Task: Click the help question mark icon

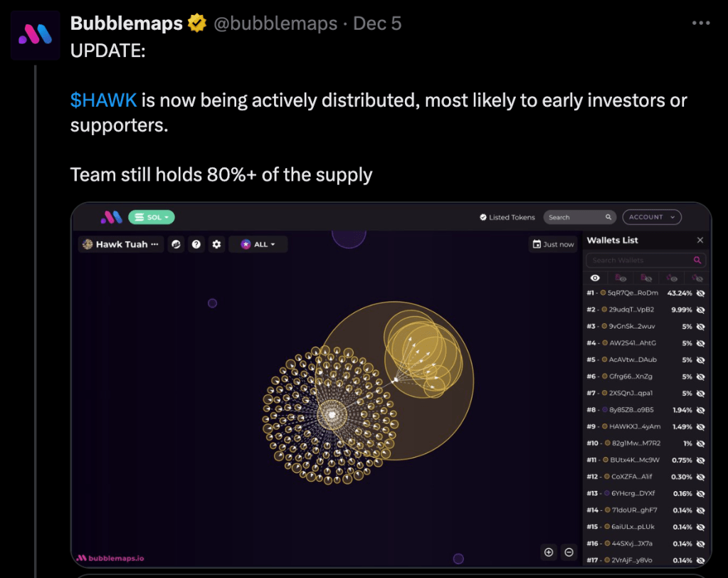Action: (196, 244)
